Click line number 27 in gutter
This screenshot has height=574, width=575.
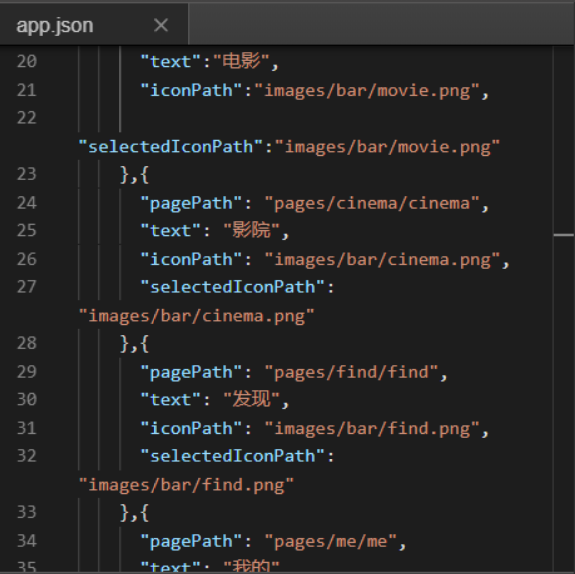27,287
